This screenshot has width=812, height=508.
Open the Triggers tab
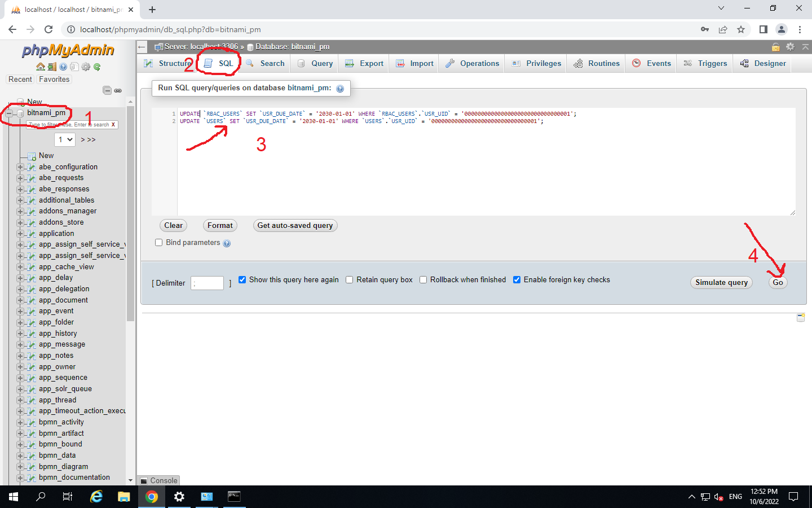click(x=705, y=64)
